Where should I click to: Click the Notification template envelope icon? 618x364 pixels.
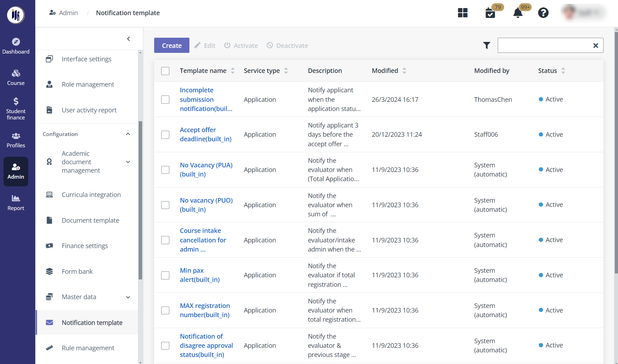[49, 322]
